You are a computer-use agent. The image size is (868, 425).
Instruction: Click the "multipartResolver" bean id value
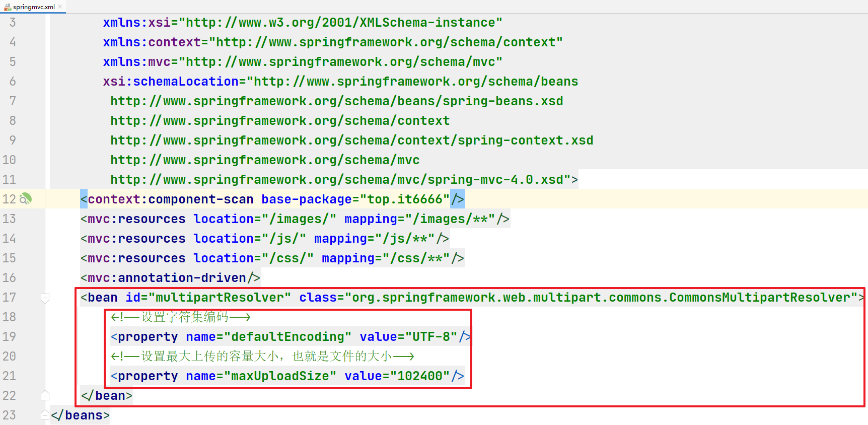(x=220, y=298)
